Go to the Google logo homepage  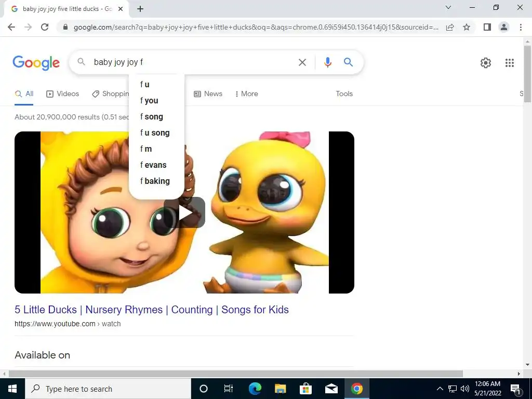click(x=36, y=63)
